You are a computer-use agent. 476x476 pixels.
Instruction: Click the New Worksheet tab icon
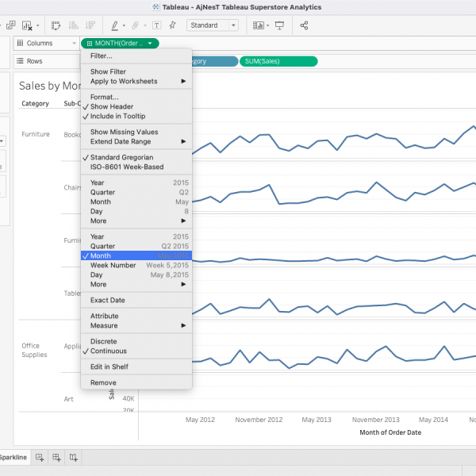pyautogui.click(x=40, y=458)
